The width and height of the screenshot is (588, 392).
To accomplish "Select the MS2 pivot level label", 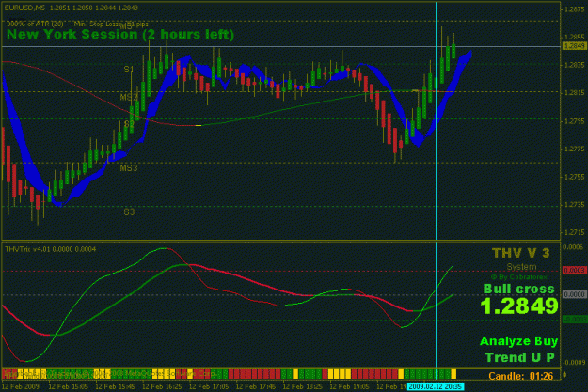I will point(129,98).
